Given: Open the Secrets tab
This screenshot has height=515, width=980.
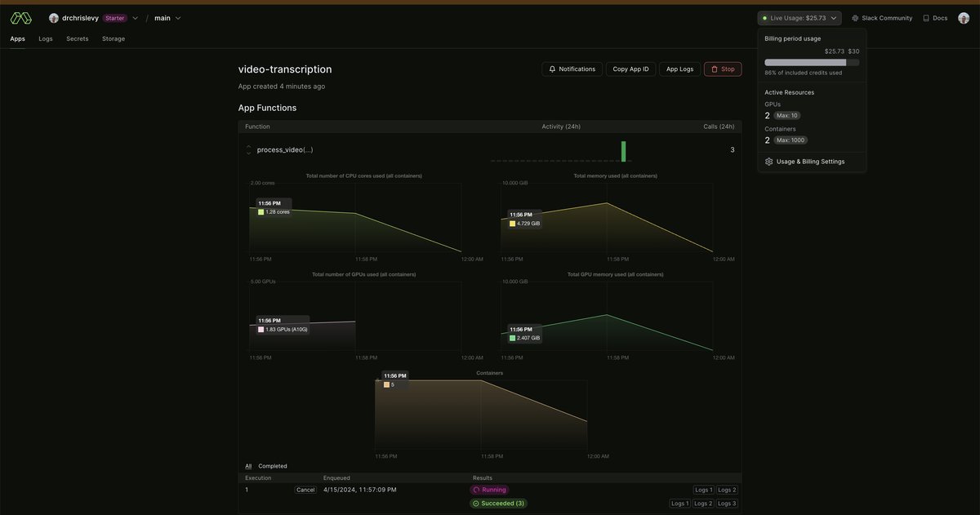Looking at the screenshot, I should [78, 38].
